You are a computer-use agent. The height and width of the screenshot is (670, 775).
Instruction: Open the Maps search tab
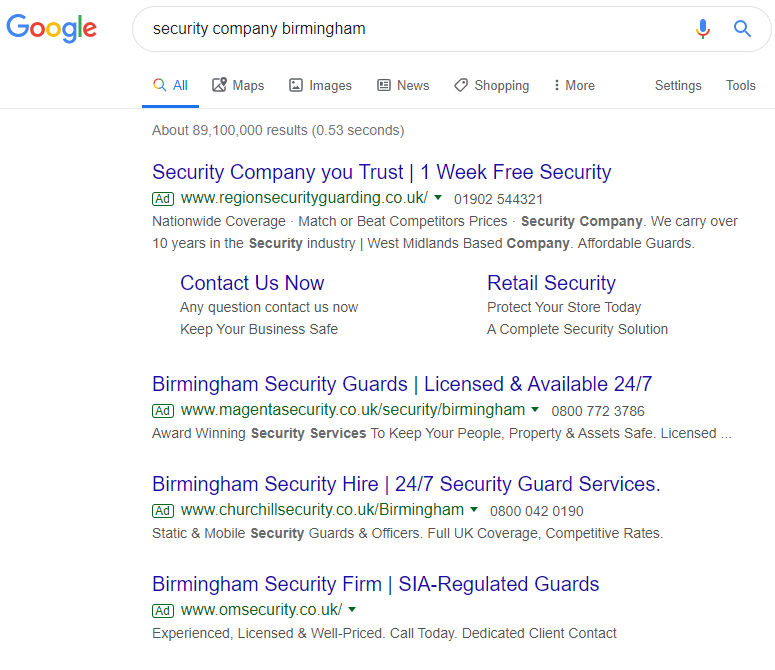click(x=238, y=86)
